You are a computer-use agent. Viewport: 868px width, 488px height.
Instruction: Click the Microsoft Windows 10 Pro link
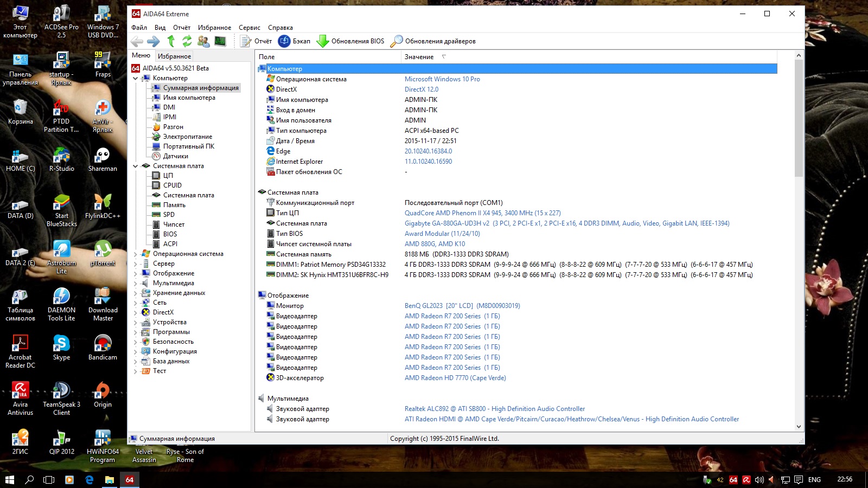[x=442, y=79]
